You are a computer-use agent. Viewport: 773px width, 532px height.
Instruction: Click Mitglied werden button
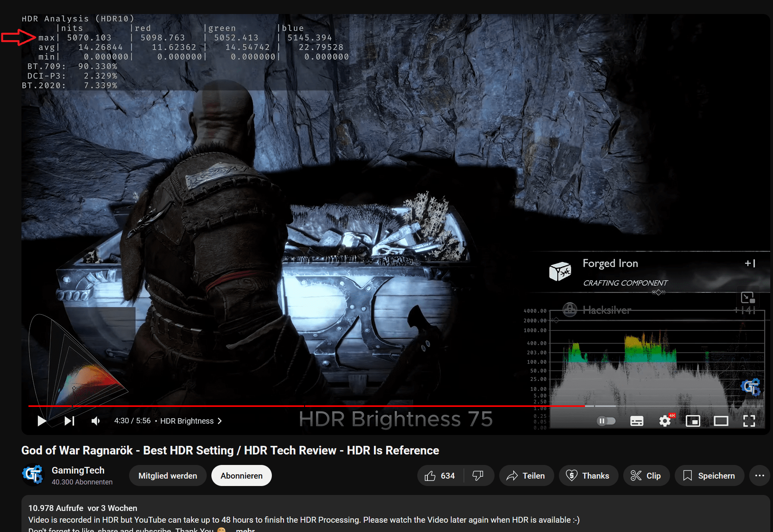pos(168,475)
